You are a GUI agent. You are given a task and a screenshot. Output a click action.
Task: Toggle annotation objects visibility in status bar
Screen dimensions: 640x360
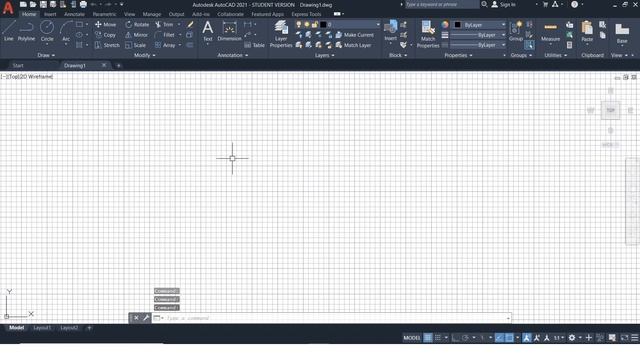pos(527,338)
